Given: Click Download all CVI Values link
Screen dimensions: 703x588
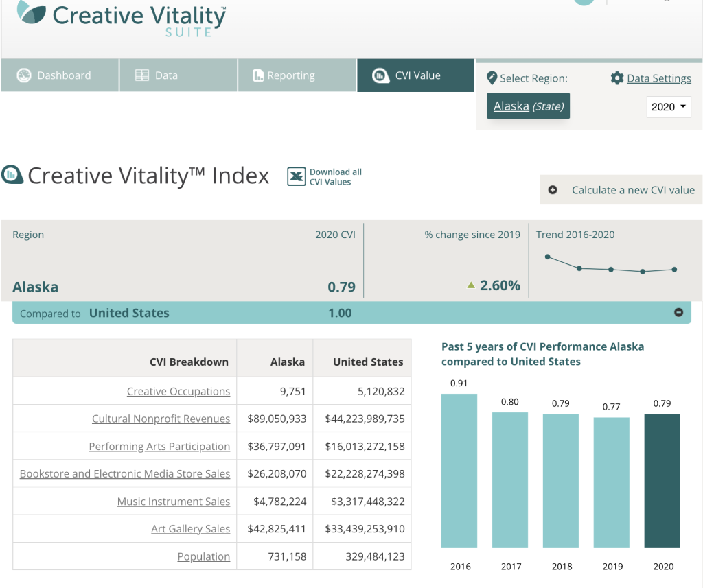Looking at the screenshot, I should coord(335,176).
